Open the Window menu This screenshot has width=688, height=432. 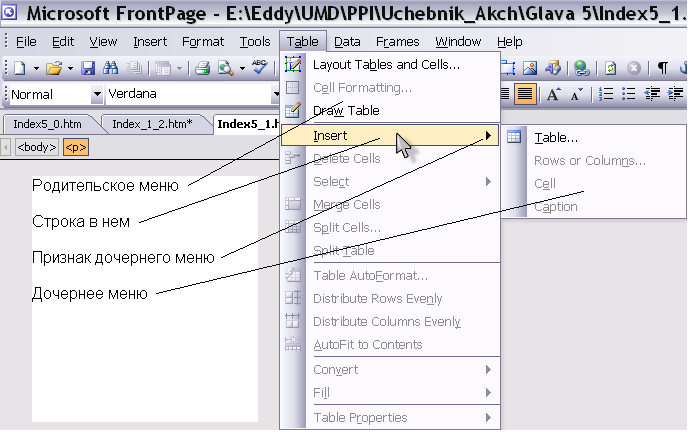[458, 42]
